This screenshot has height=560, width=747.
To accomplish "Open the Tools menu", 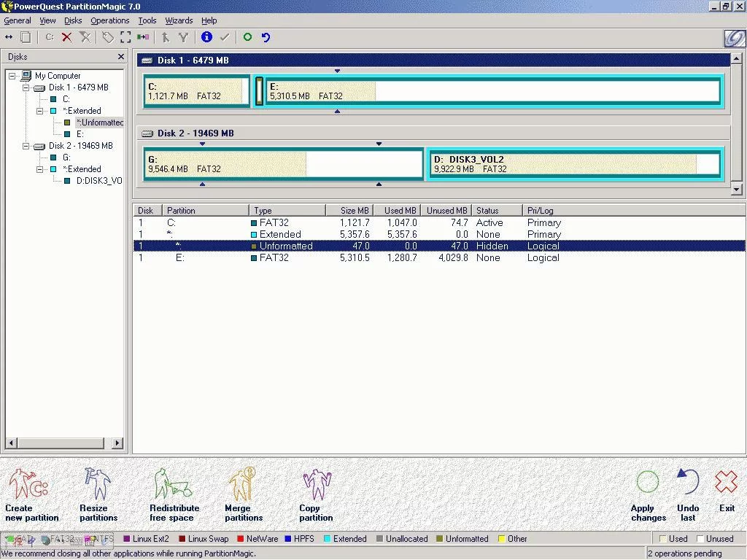I will [147, 20].
